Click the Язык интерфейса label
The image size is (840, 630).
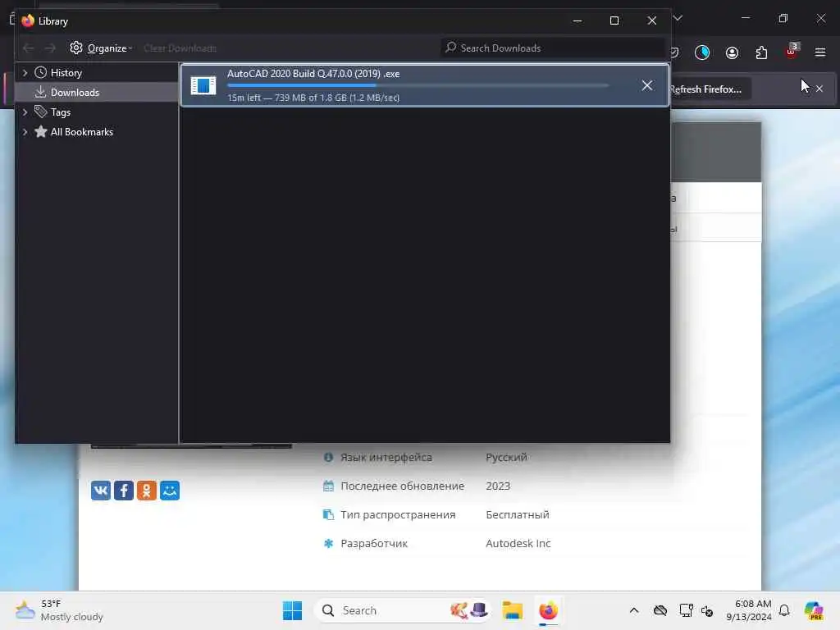[386, 458]
